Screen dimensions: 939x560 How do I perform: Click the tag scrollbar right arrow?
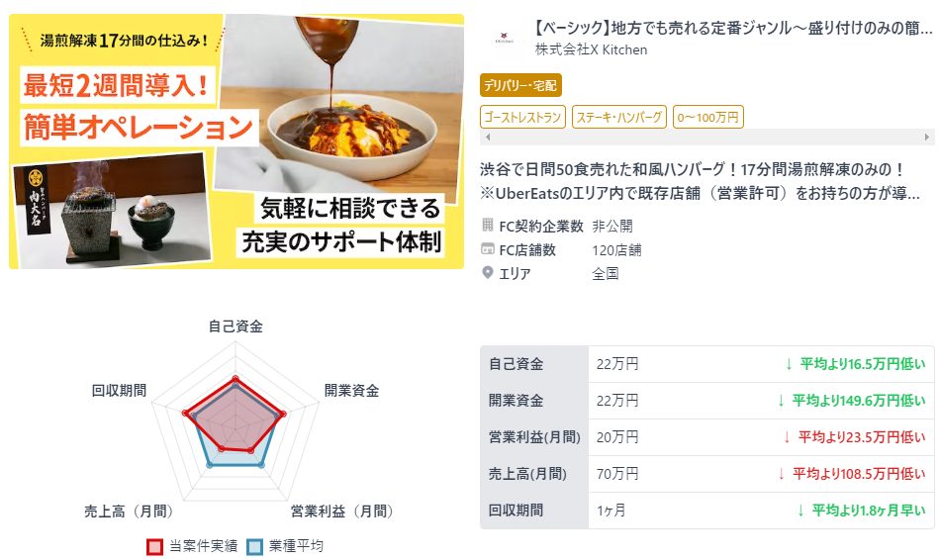tap(927, 138)
